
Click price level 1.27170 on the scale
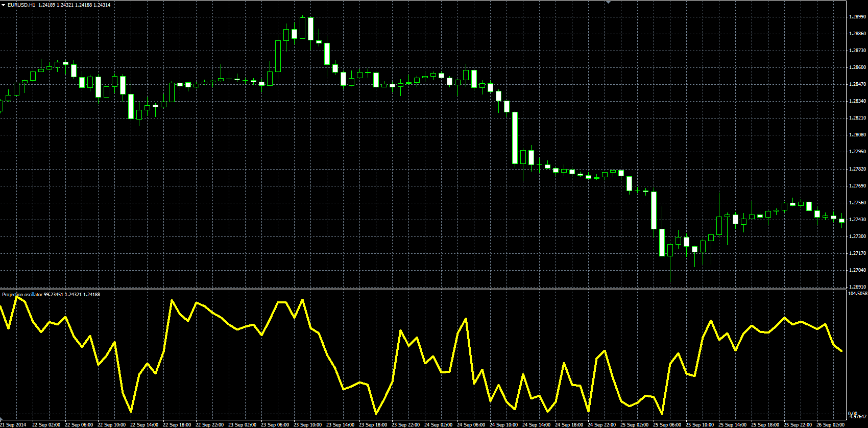coord(857,253)
